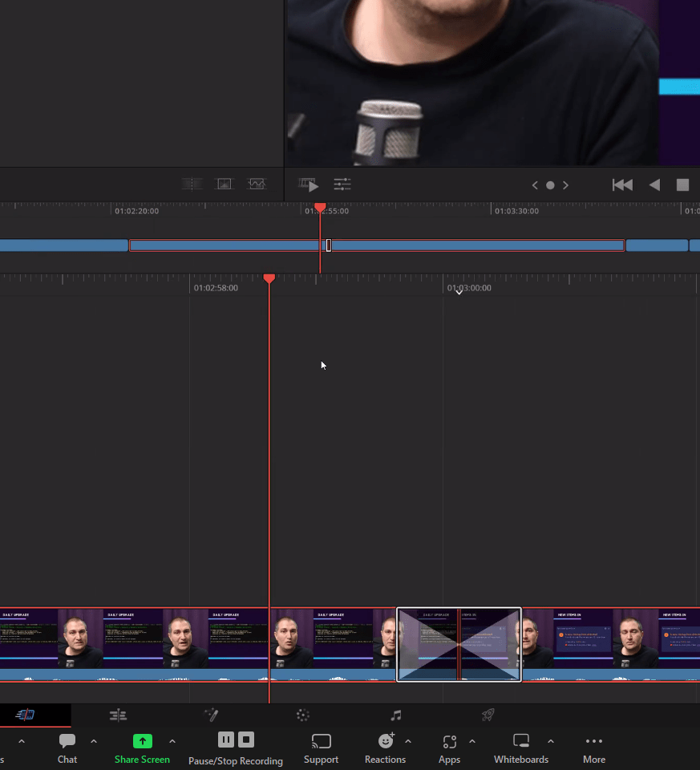This screenshot has width=700, height=770.
Task: Open the viewer Tools sliders icon
Action: 342,184
